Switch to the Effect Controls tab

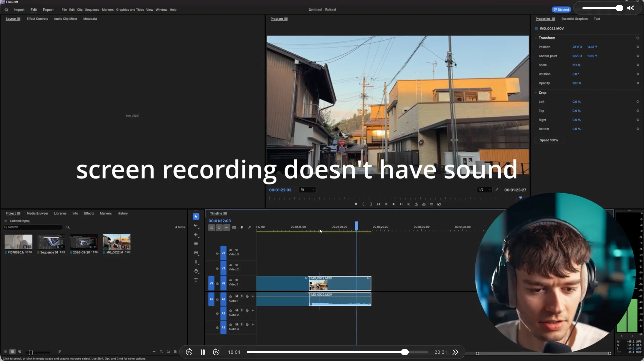37,19
